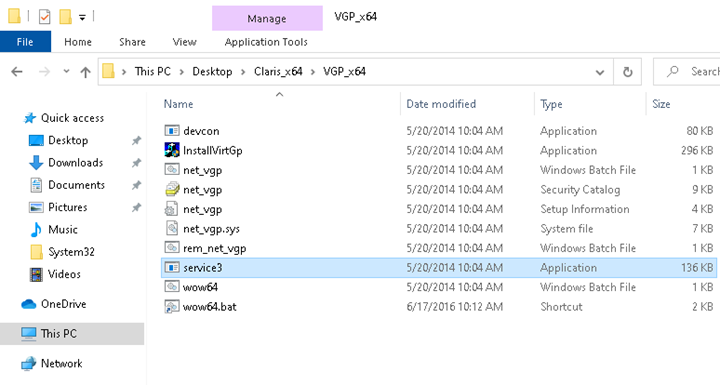Refresh the folder view
Image resolution: width=720 pixels, height=385 pixels.
pos(627,72)
